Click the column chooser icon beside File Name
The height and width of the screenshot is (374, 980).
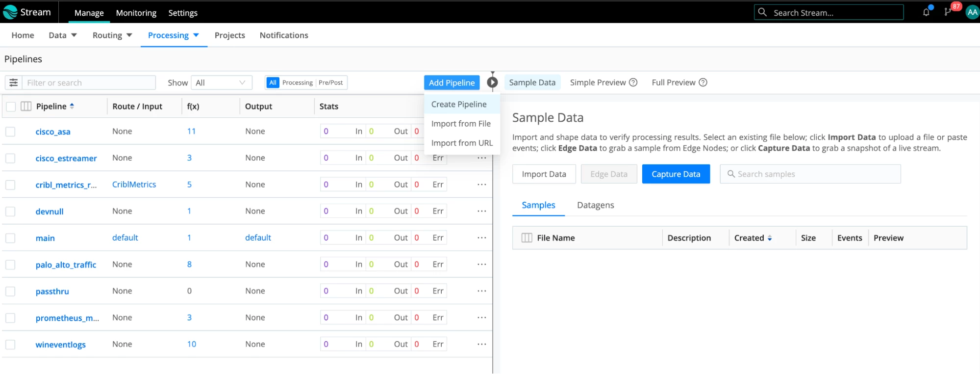527,238
